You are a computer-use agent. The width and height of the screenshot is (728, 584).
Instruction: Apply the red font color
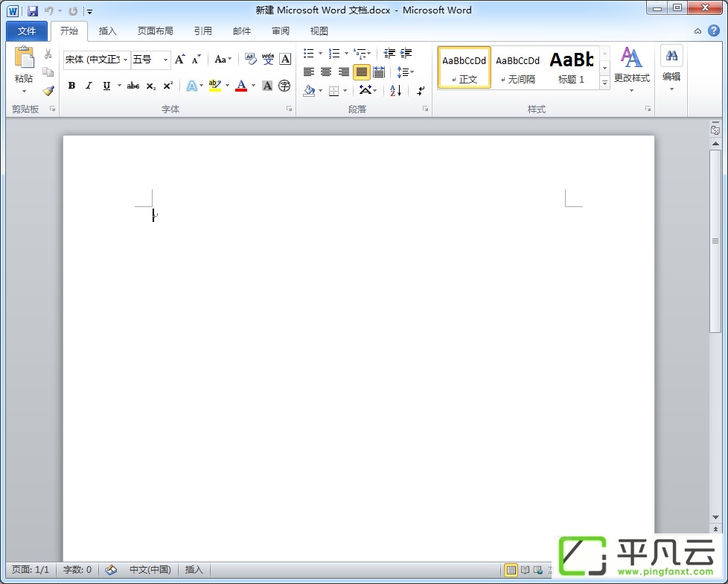click(x=241, y=86)
